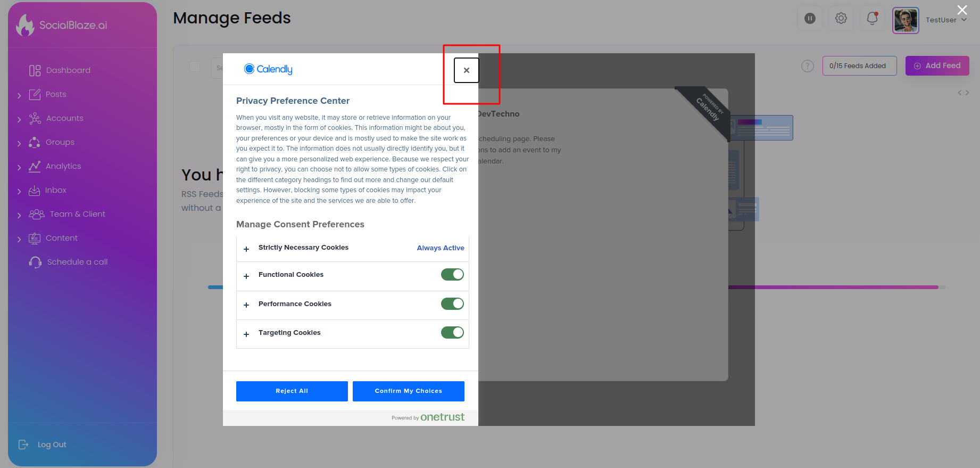This screenshot has height=468, width=980.
Task: Close the Calendly overlay with top-right X
Action: click(x=962, y=10)
